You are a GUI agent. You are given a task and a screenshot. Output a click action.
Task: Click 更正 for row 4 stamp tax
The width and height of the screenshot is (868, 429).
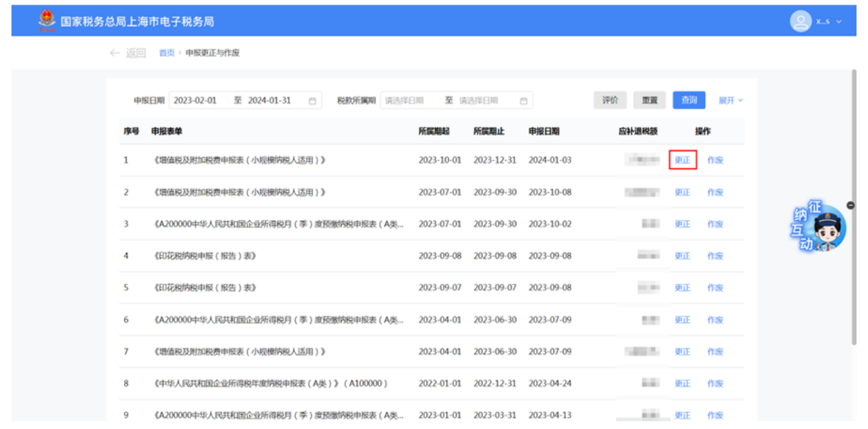[x=682, y=256]
